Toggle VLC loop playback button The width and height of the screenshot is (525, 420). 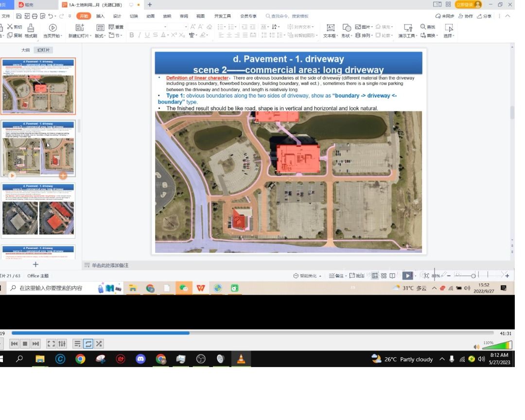tap(88, 344)
